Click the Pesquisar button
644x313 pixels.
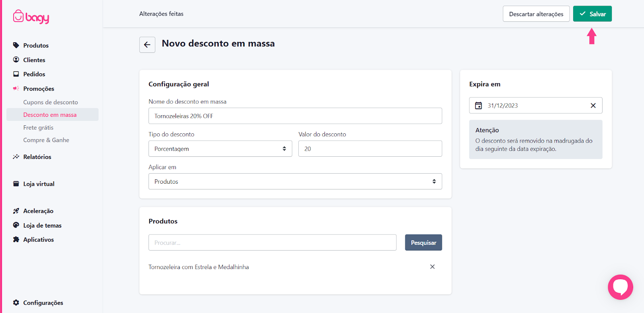(423, 243)
